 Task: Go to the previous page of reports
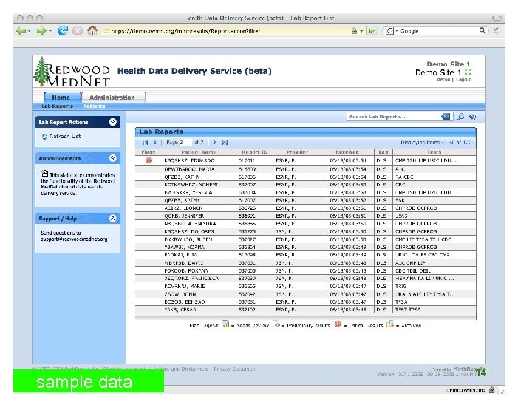[x=154, y=142]
